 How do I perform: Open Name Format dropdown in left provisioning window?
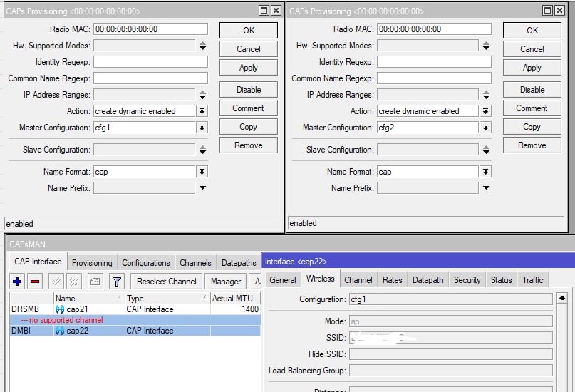pos(202,172)
